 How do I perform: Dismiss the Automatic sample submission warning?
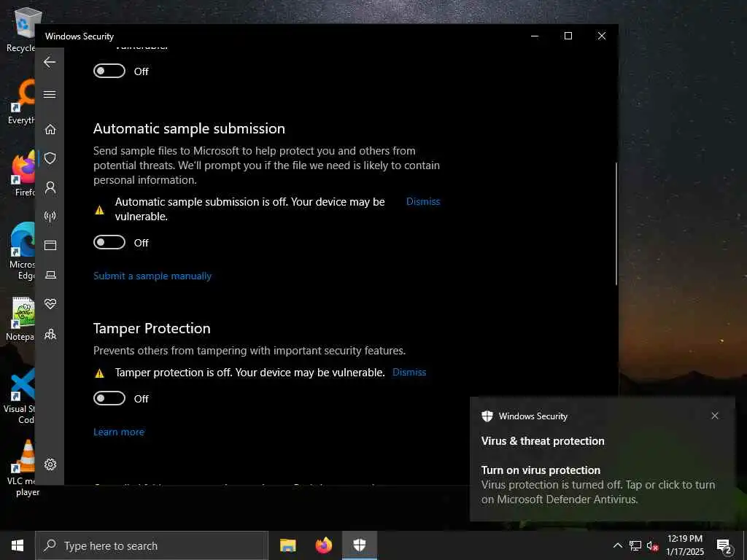(423, 201)
